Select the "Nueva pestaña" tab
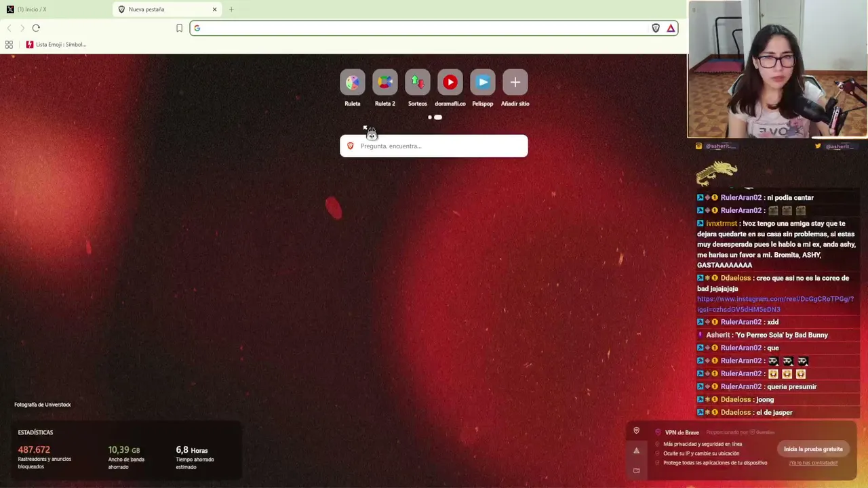This screenshot has width=868, height=488. (x=168, y=9)
